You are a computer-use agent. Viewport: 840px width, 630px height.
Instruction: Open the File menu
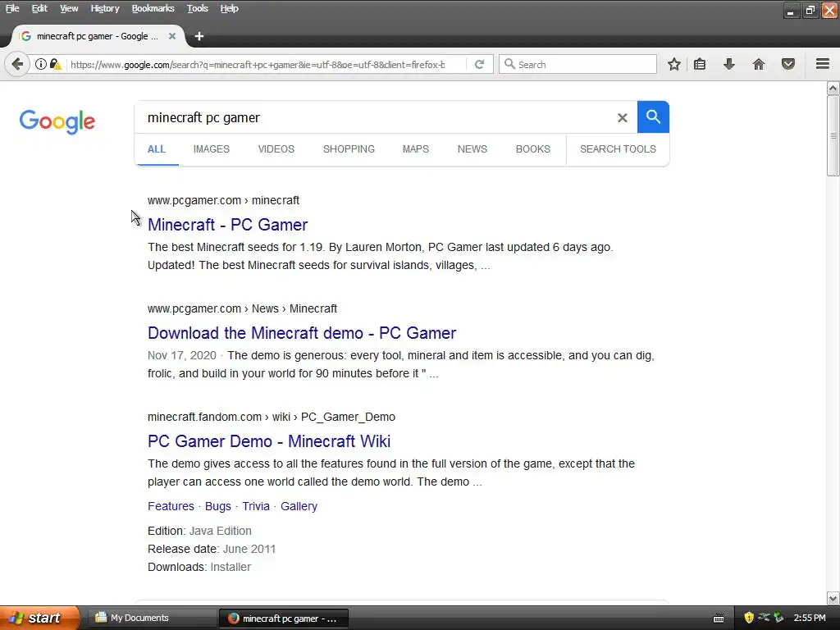pyautogui.click(x=12, y=8)
